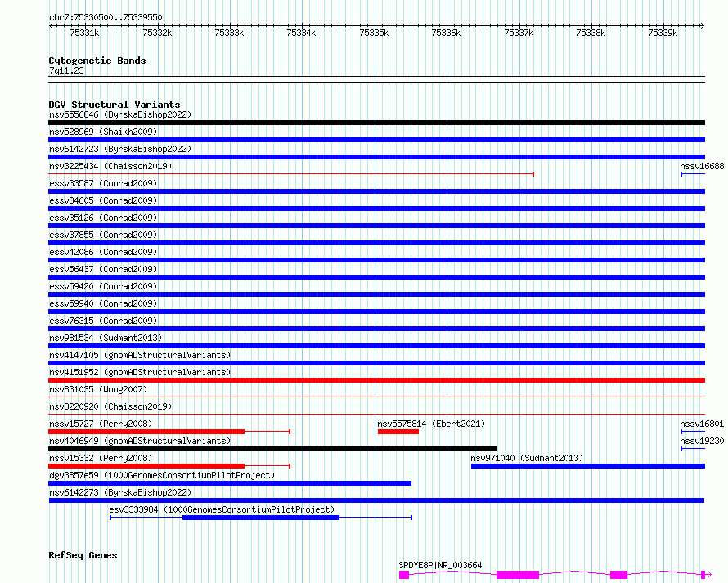Click the 75333k ruler tick label
This screenshot has height=583, width=728.
coord(229,33)
